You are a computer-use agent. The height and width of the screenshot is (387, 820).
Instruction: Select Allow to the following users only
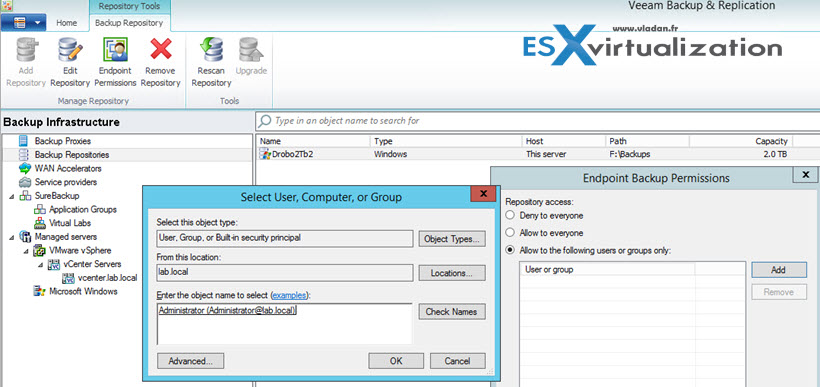click(510, 251)
